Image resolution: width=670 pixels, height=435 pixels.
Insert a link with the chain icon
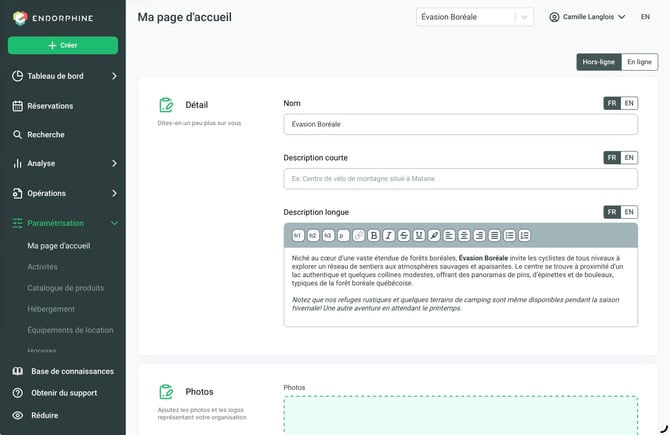pos(359,235)
